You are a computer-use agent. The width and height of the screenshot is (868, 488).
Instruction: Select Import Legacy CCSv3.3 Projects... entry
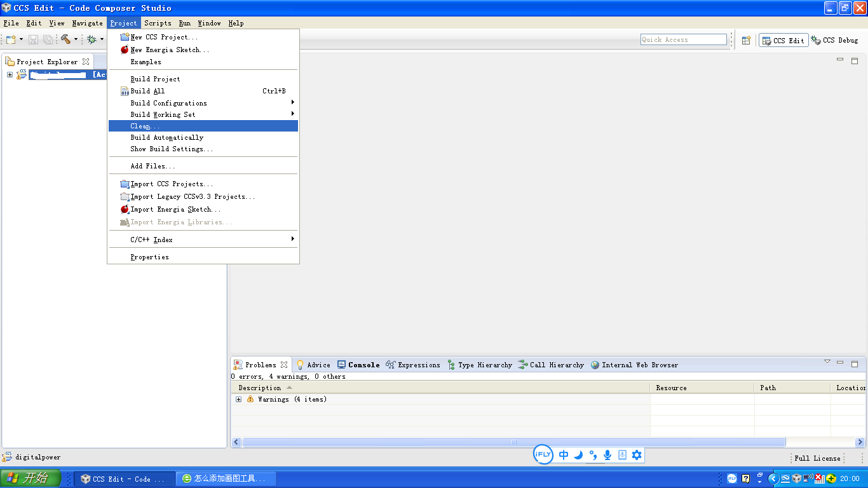[203, 196]
